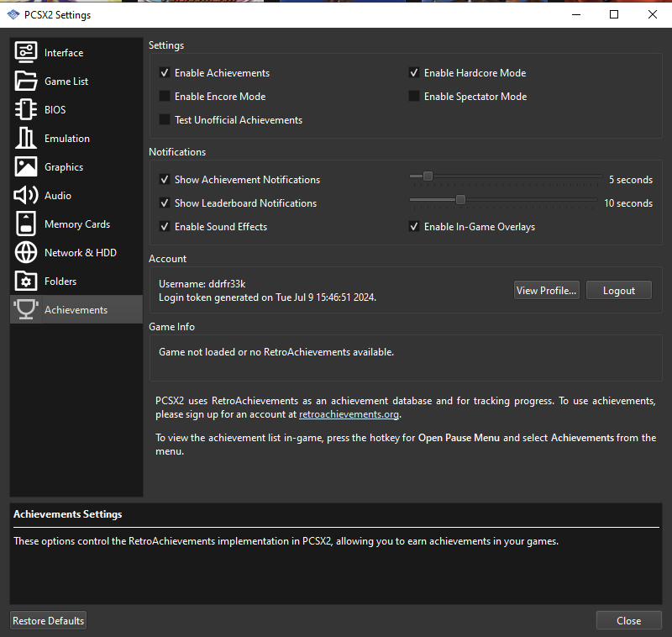The height and width of the screenshot is (637, 672).
Task: Open Network & HDD settings label
Action: tap(81, 253)
